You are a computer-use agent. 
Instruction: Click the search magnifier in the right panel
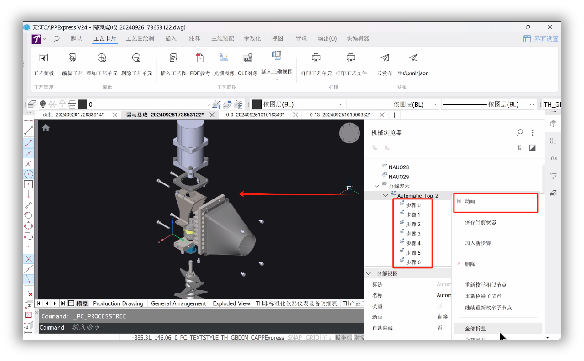[520, 132]
